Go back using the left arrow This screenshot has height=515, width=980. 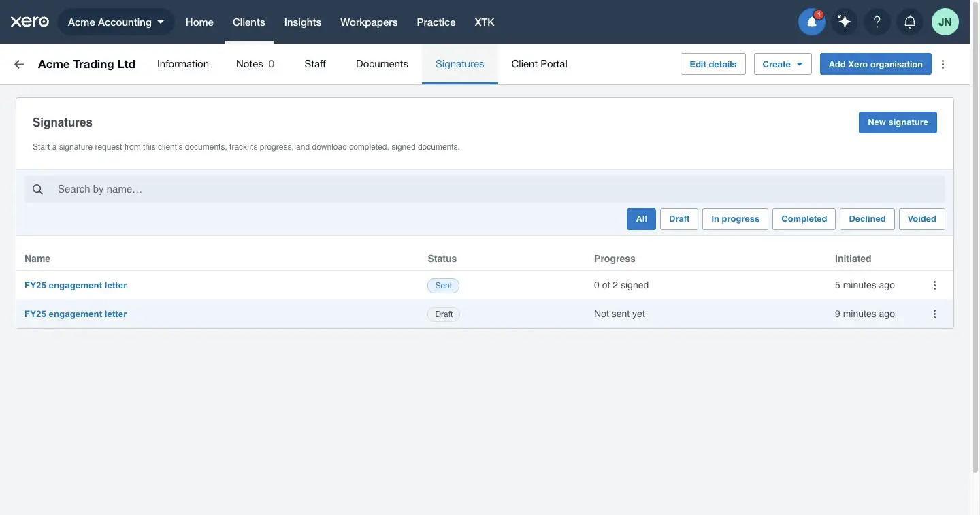pos(19,64)
